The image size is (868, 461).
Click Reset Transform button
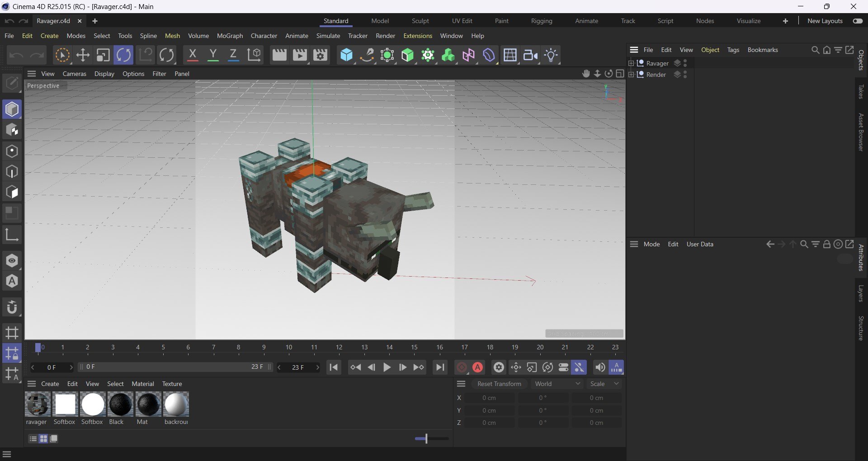(x=499, y=384)
